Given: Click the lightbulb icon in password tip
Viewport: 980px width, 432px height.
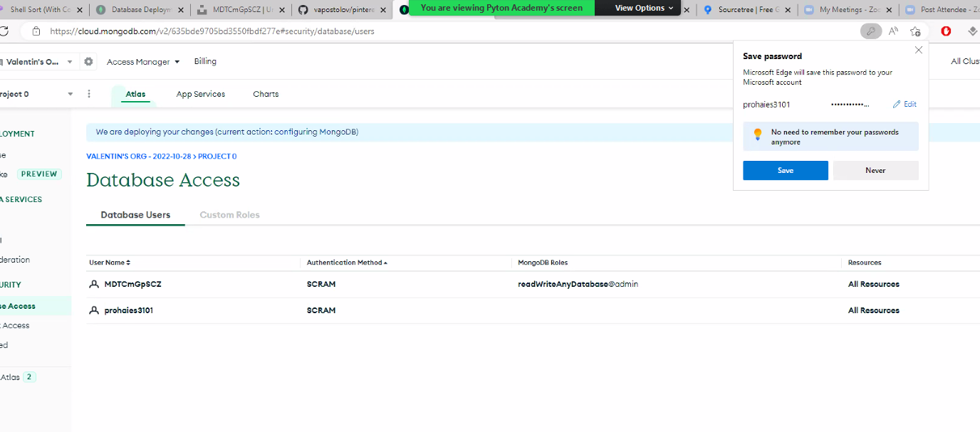Looking at the screenshot, I should (x=758, y=135).
